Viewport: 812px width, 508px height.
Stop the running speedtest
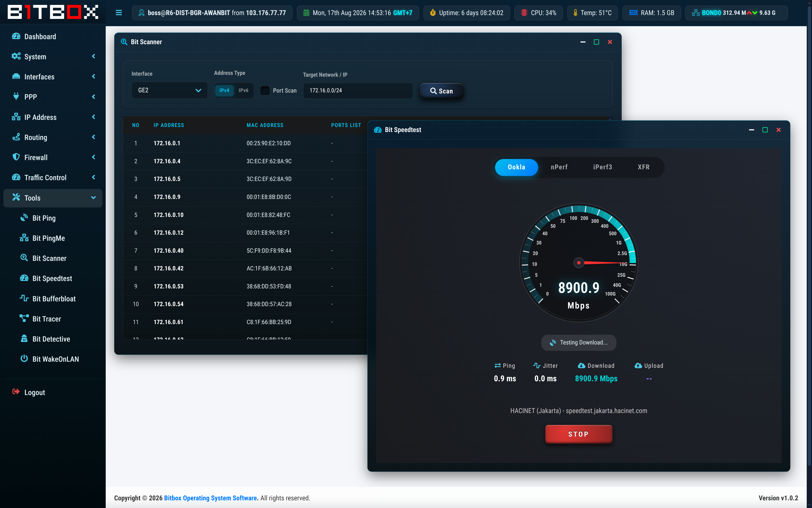click(x=578, y=434)
